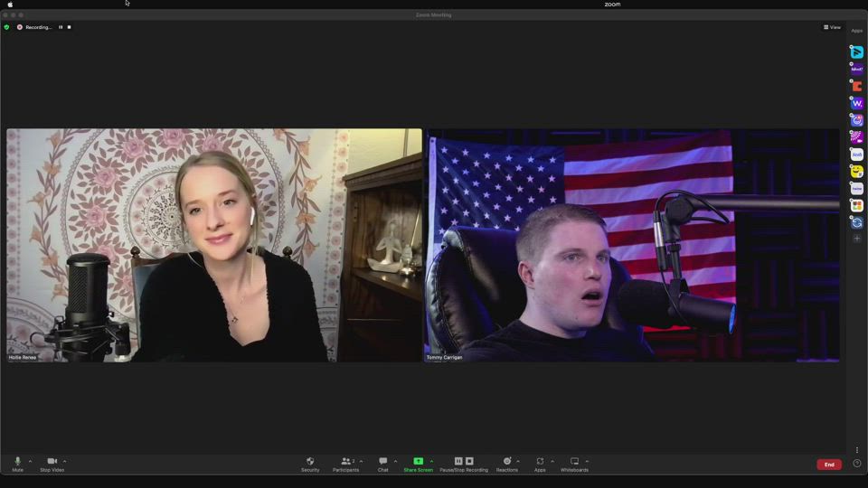This screenshot has width=868, height=488.
Task: Select Tommy Carrigan's video tile
Action: coord(632,245)
